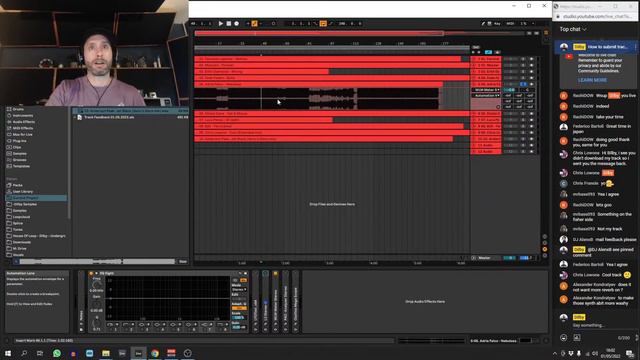The height and width of the screenshot is (360, 640).
Task: Expand the Track Feedback .als file entry
Action: [75, 117]
